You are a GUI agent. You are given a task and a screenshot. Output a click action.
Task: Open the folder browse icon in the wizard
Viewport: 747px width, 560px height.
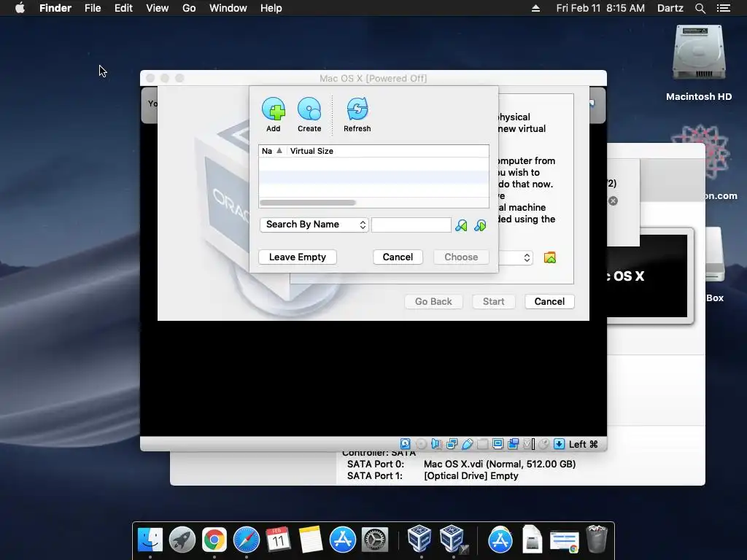[550, 257]
